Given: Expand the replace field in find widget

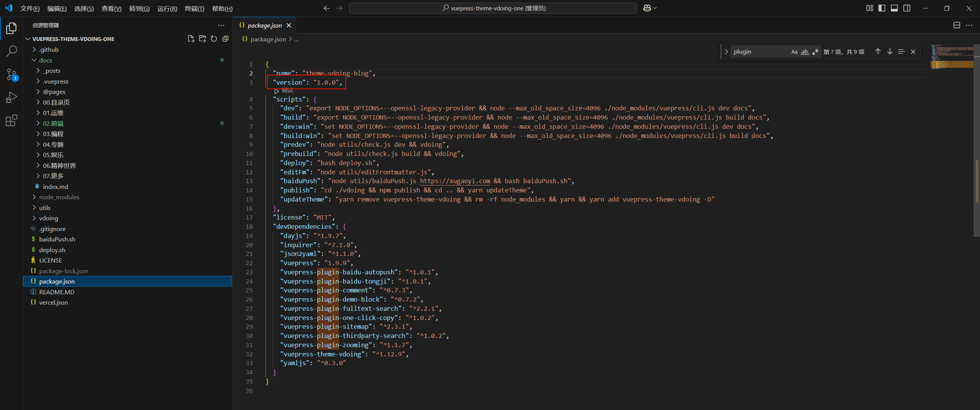Looking at the screenshot, I should 726,52.
